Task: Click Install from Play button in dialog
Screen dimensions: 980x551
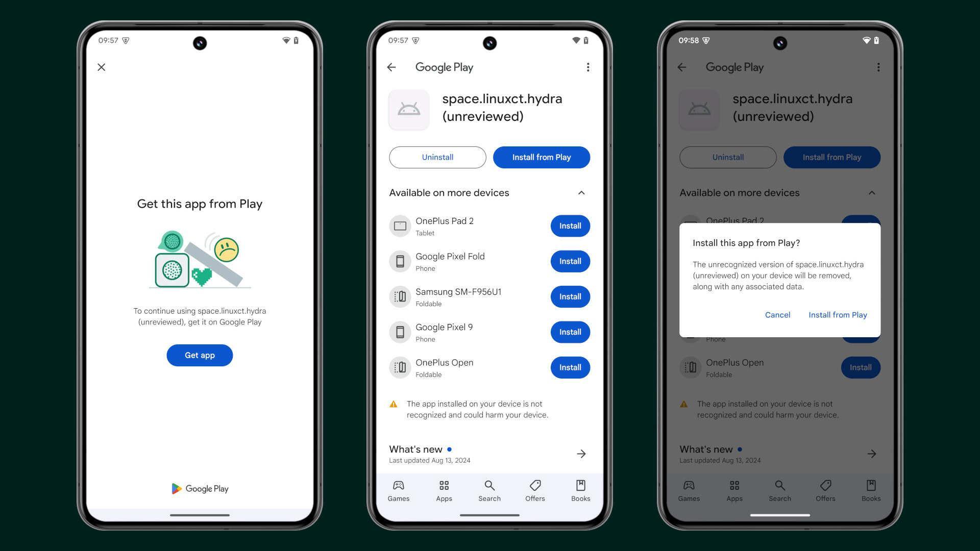Action: point(837,314)
